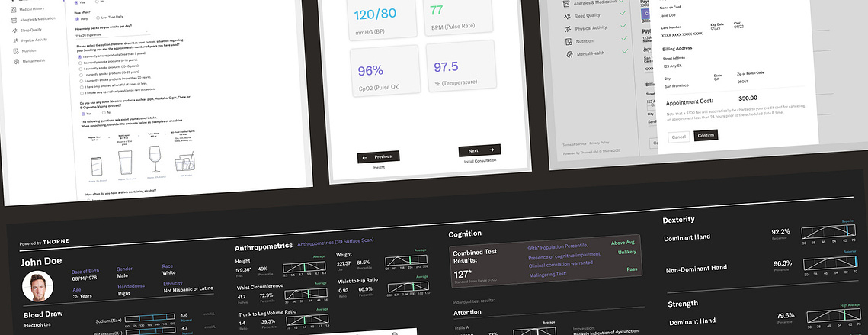The image size is (868, 335).
Task: Confirm the $50.00 appointment payment
Action: 706,135
